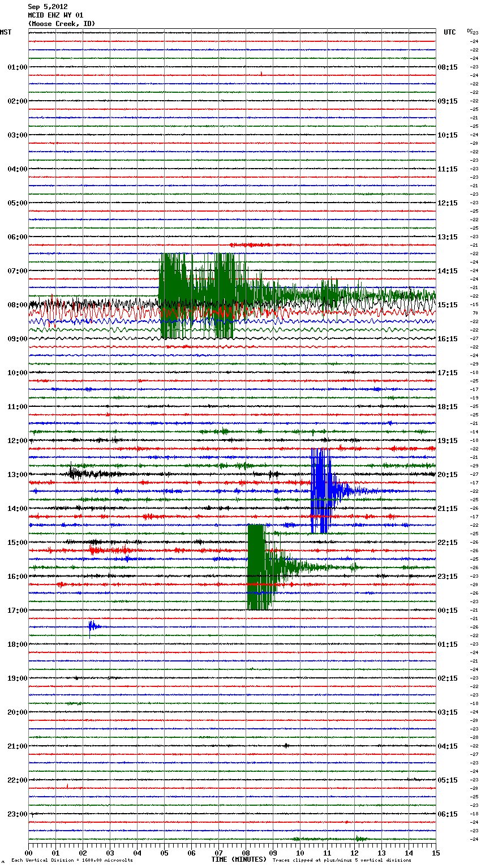481x868 pixels.
Task: Click the date label "Sep 5,2012"
Action: coord(48,7)
